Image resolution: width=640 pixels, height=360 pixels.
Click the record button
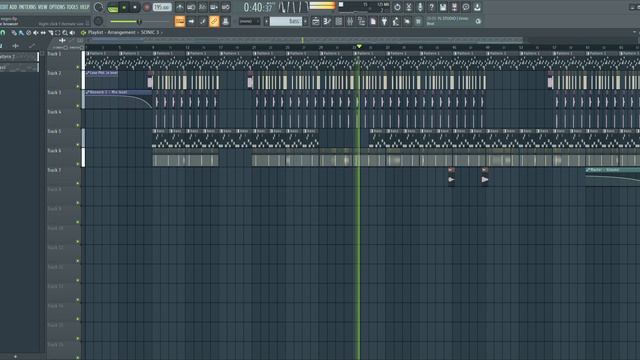click(147, 7)
